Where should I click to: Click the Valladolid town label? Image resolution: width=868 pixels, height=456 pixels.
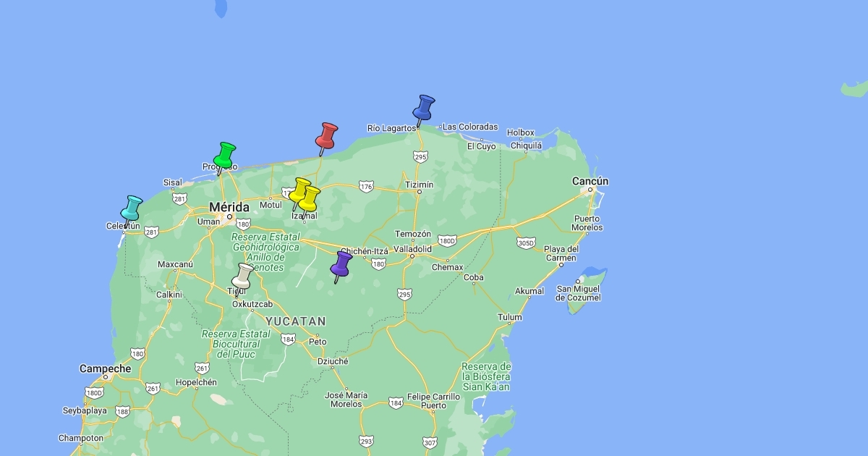[x=412, y=248]
